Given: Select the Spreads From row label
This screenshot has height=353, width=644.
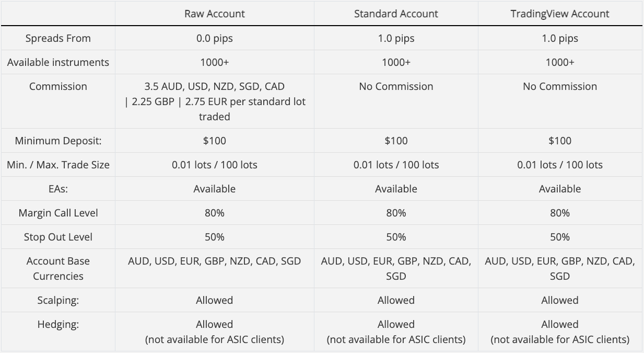Looking at the screenshot, I should [58, 38].
